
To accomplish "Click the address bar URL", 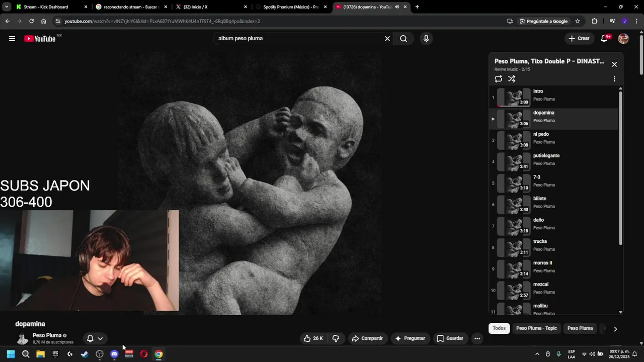I will (163, 21).
